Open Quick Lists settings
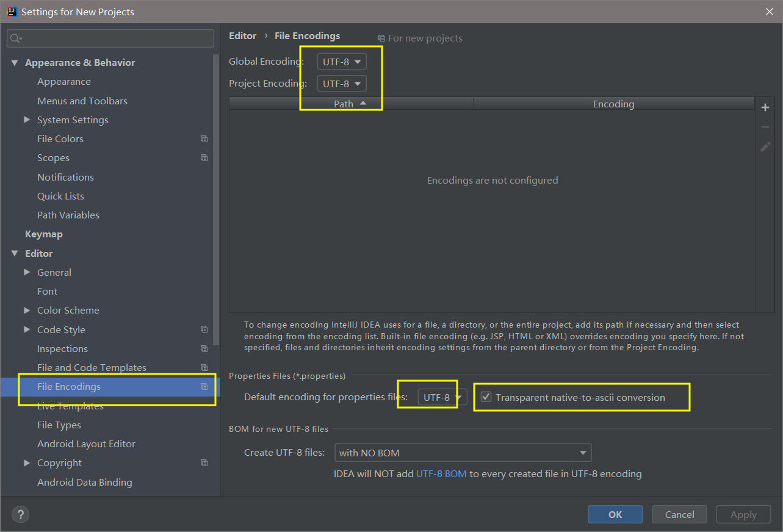 pos(61,196)
